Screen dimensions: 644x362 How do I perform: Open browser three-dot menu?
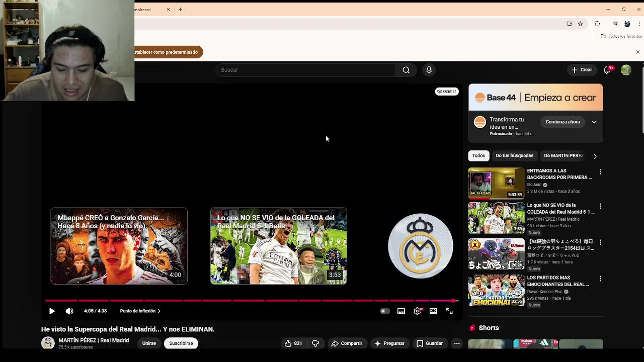point(639,24)
